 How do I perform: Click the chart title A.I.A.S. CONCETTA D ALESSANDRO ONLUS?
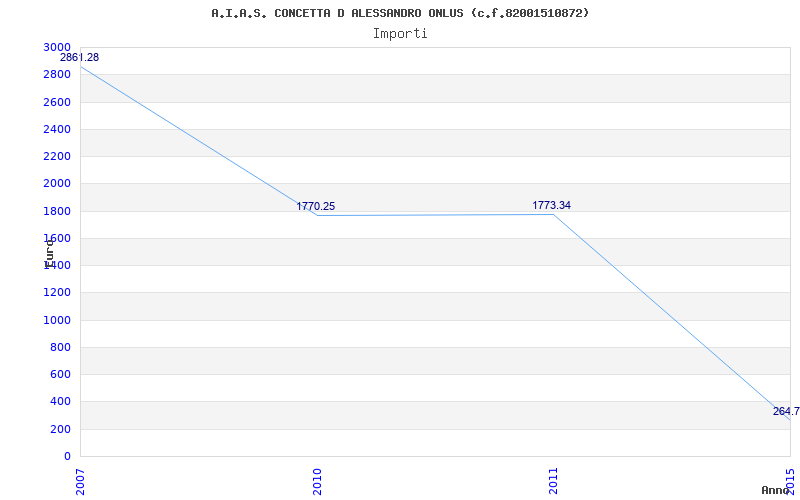(400, 13)
